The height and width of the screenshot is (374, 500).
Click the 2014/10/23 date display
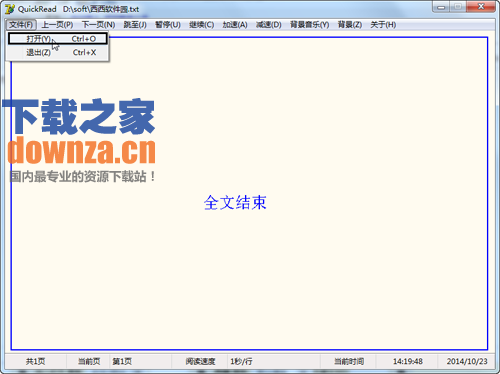click(467, 361)
